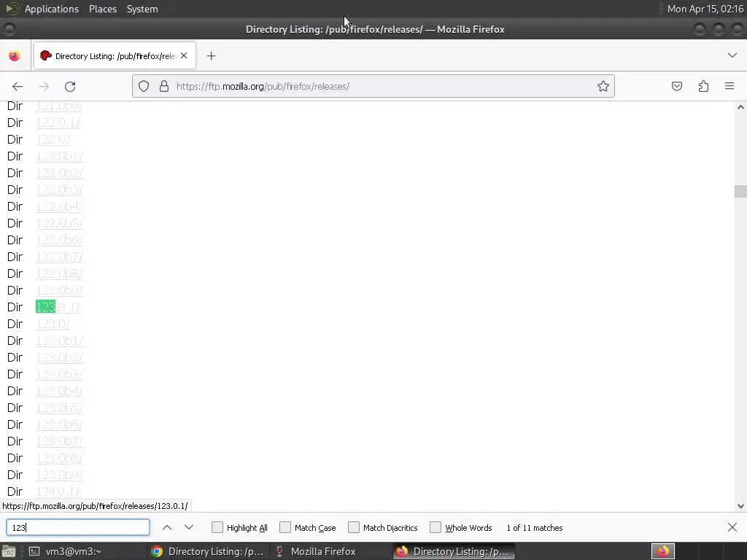Open the 122.0b5/ directory link
The width and height of the screenshot is (747, 560).
click(60, 223)
